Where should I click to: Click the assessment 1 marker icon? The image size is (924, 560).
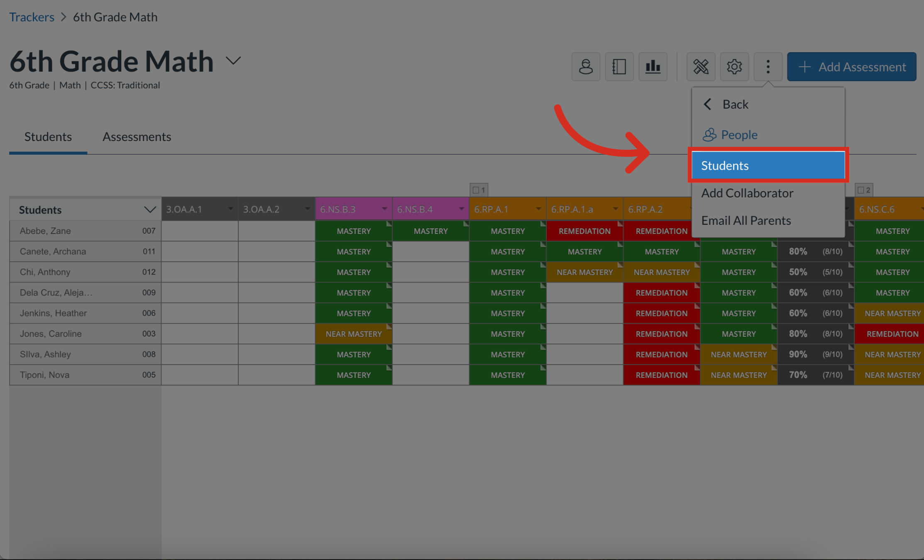pos(479,190)
